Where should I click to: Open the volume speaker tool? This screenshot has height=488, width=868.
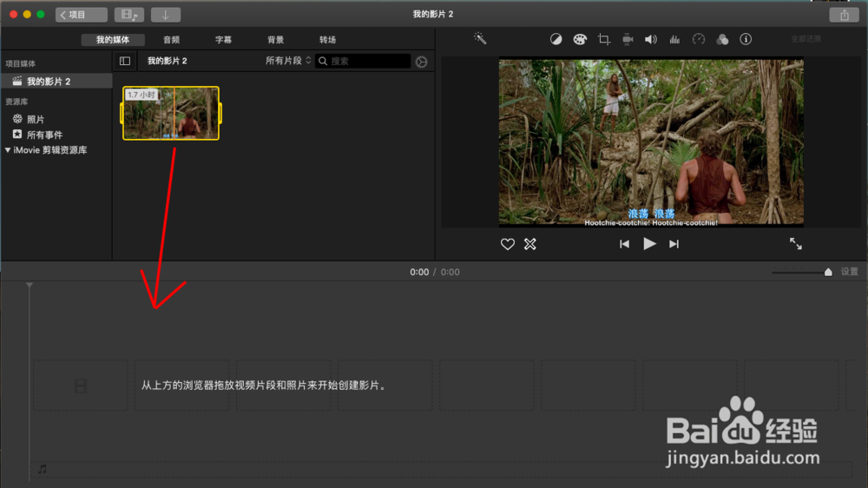click(x=651, y=39)
